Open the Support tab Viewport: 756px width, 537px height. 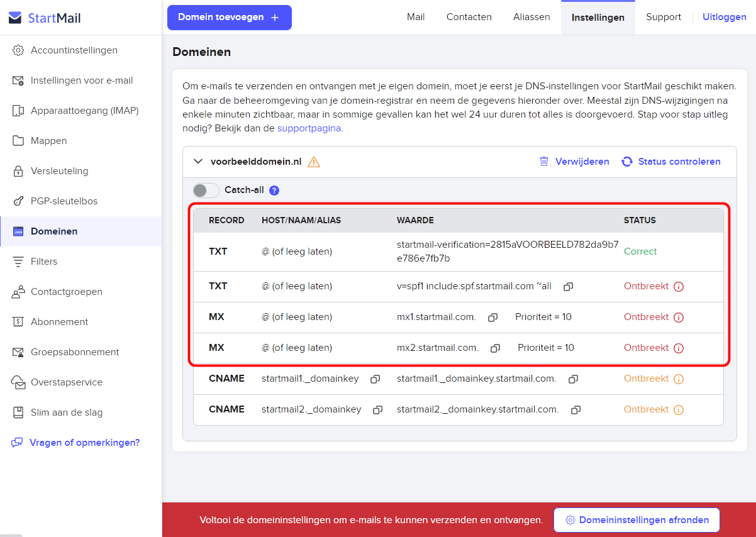point(664,17)
